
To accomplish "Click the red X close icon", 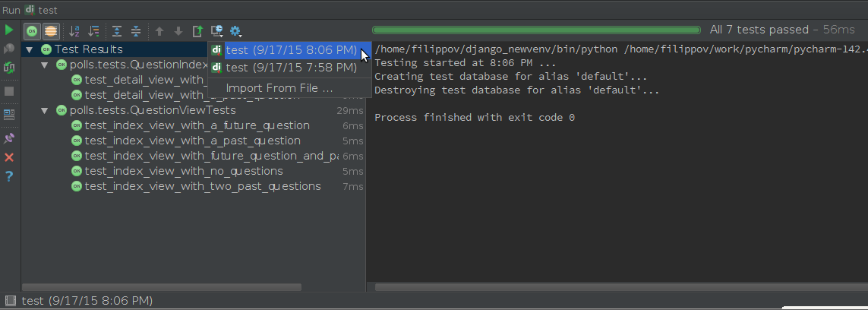I will coord(9,158).
